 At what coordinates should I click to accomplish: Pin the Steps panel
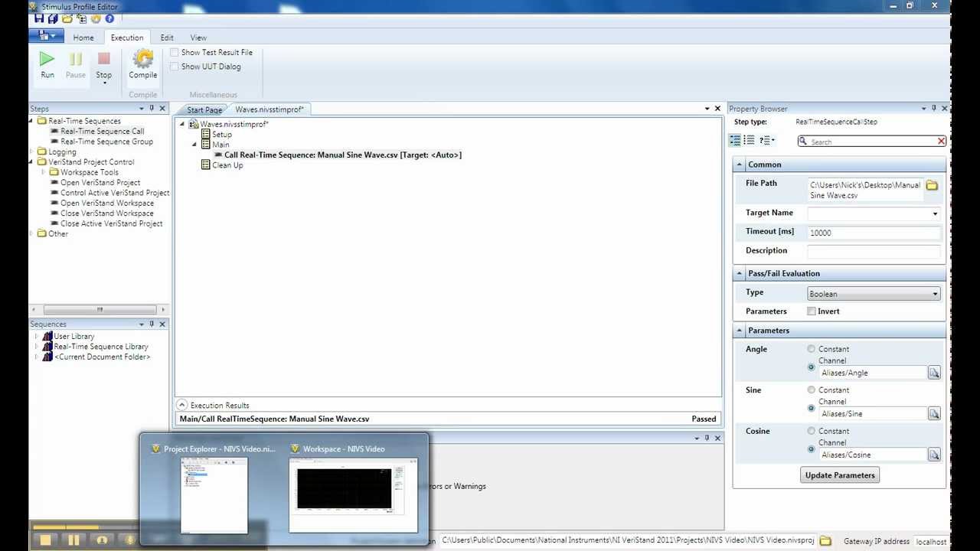click(x=152, y=109)
